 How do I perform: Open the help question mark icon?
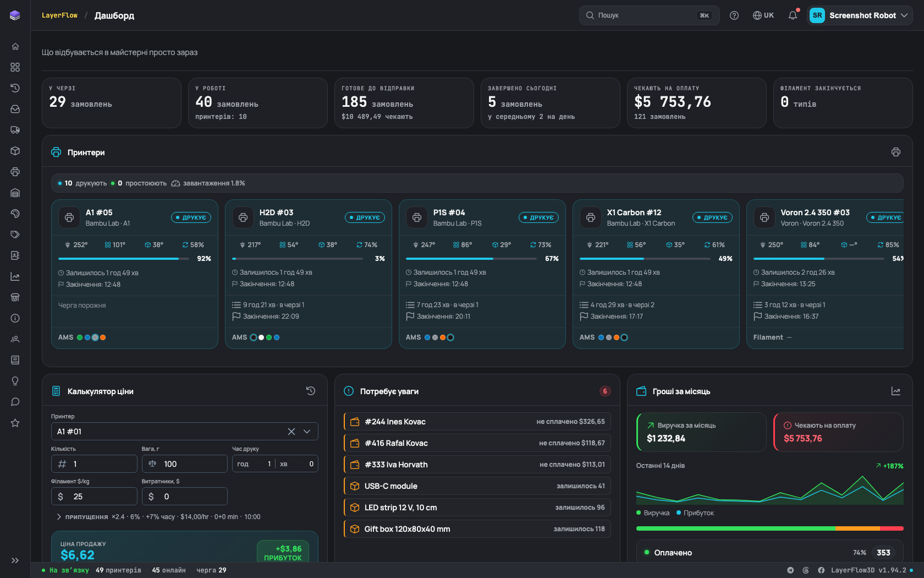pyautogui.click(x=734, y=15)
